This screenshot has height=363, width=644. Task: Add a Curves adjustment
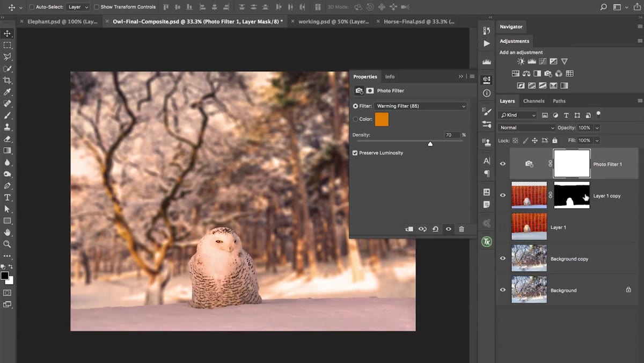click(542, 62)
